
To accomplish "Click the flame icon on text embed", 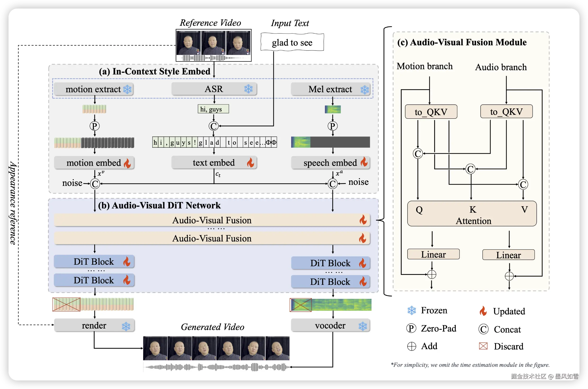I will [250, 163].
